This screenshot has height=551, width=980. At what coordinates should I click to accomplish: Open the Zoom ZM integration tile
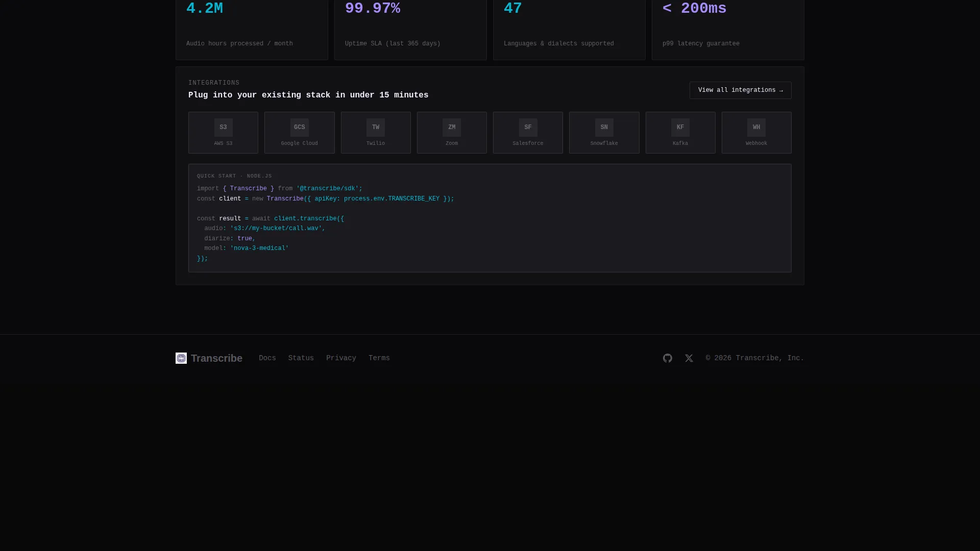(x=452, y=133)
